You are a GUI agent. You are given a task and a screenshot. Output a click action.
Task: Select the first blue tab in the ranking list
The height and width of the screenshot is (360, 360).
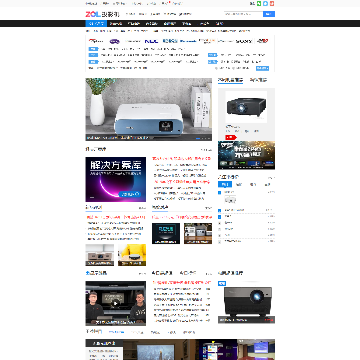coord(225,184)
